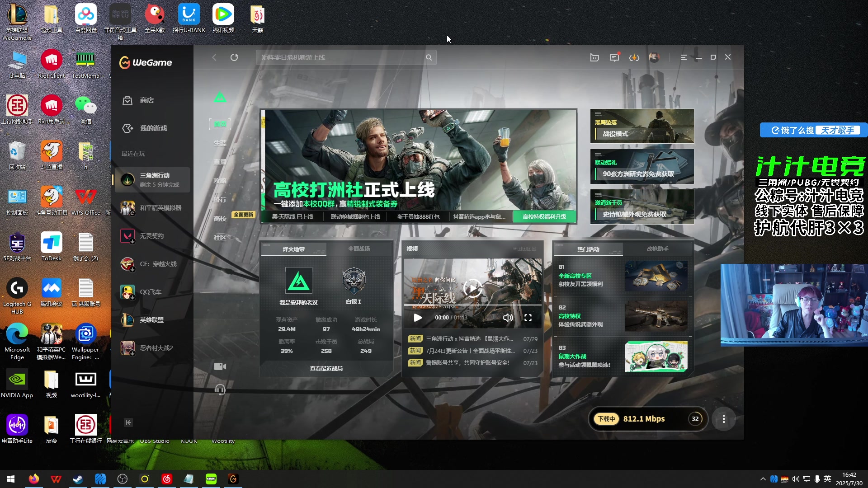This screenshot has width=868, height=488.
Task: Select CF: 穿越火线 game entry
Action: pos(152,264)
